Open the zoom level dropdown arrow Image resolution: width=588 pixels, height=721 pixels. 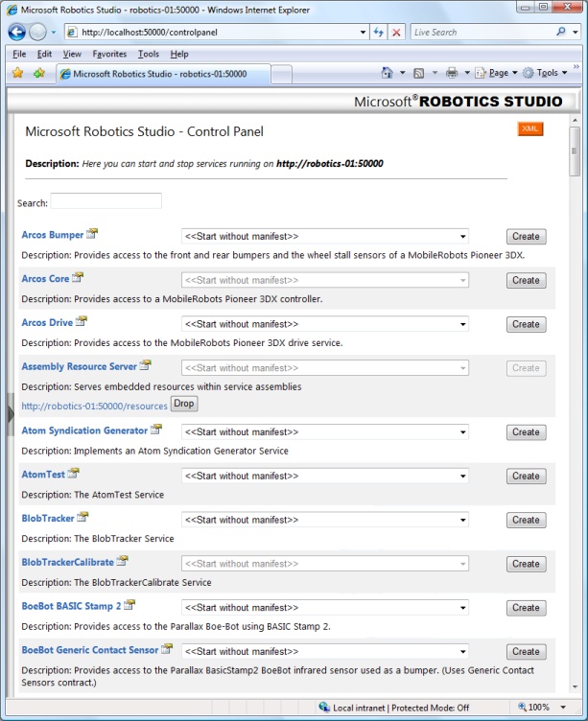click(x=563, y=708)
